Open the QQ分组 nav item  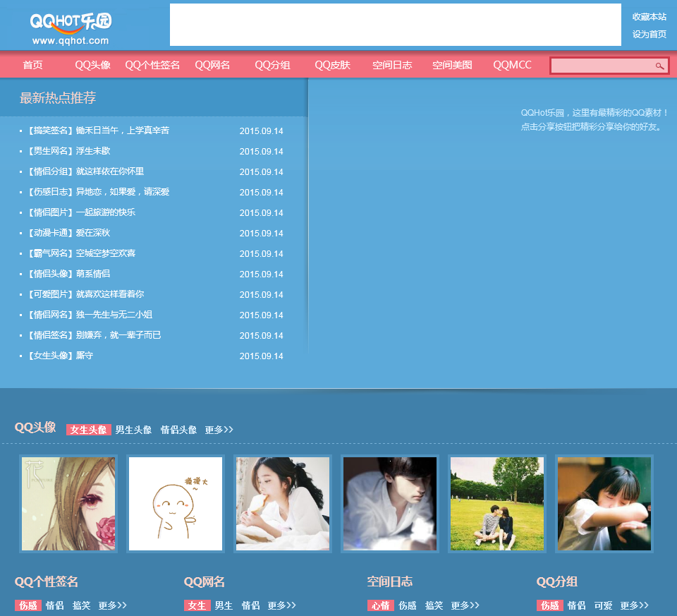(x=272, y=65)
